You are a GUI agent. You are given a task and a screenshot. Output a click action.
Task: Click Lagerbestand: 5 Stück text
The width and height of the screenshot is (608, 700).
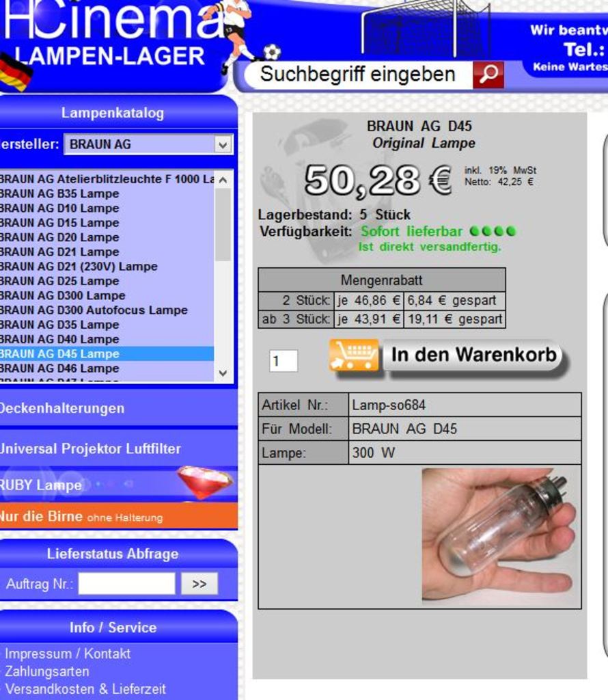334,214
